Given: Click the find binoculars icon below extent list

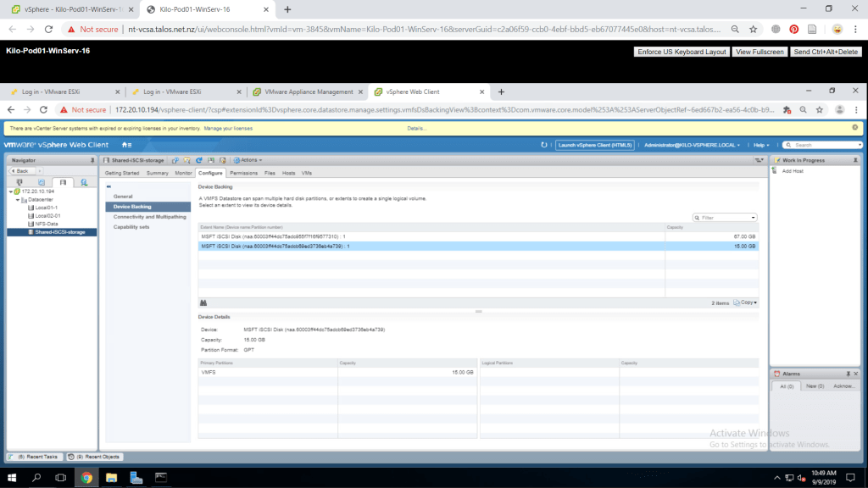Looking at the screenshot, I should (203, 302).
